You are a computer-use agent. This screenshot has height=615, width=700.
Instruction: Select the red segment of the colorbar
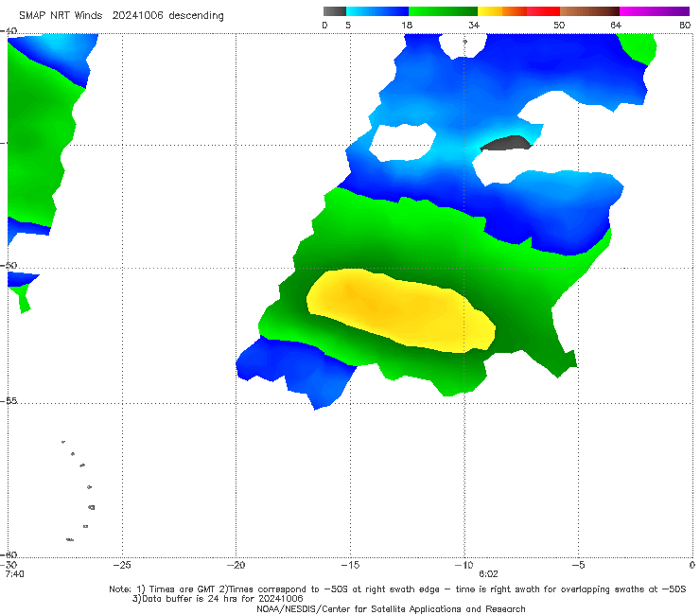543,11
